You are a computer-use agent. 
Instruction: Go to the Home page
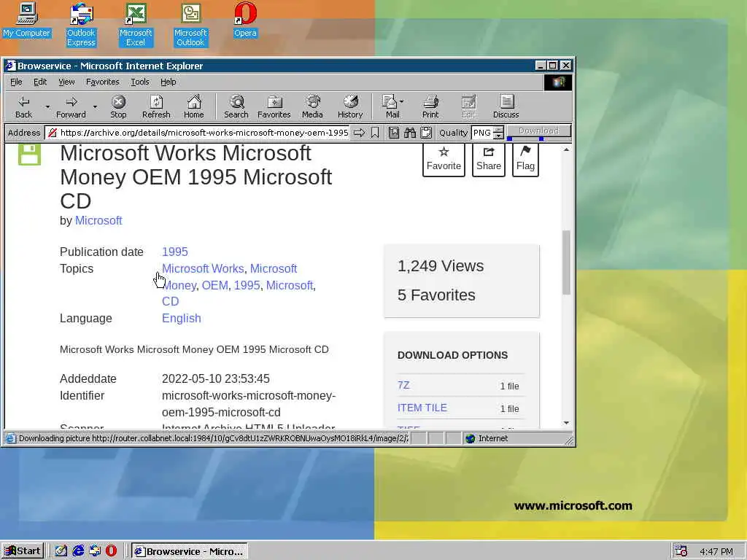pyautogui.click(x=194, y=106)
